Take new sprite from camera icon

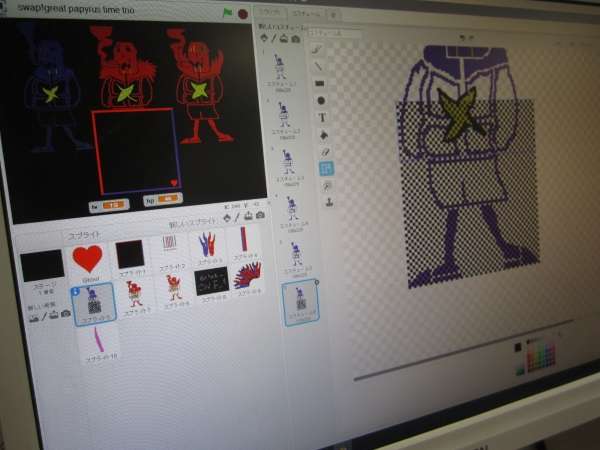click(260, 215)
